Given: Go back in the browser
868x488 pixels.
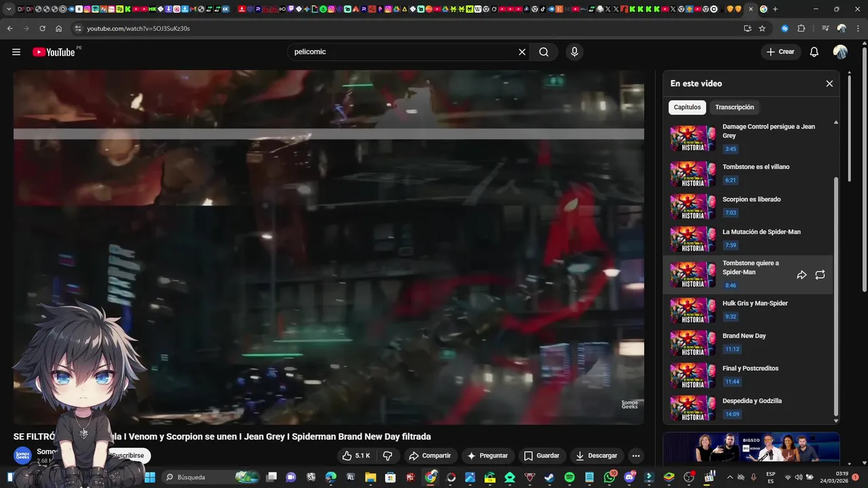Looking at the screenshot, I should [x=9, y=28].
